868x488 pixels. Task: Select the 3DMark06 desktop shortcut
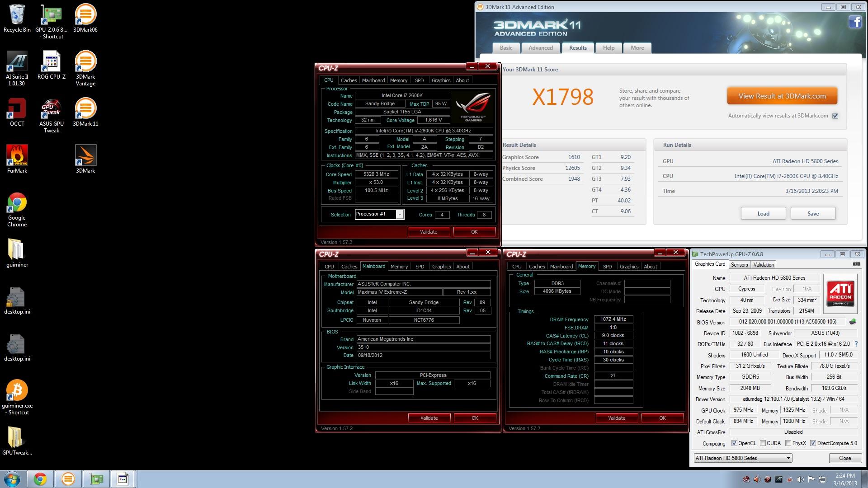tap(85, 19)
